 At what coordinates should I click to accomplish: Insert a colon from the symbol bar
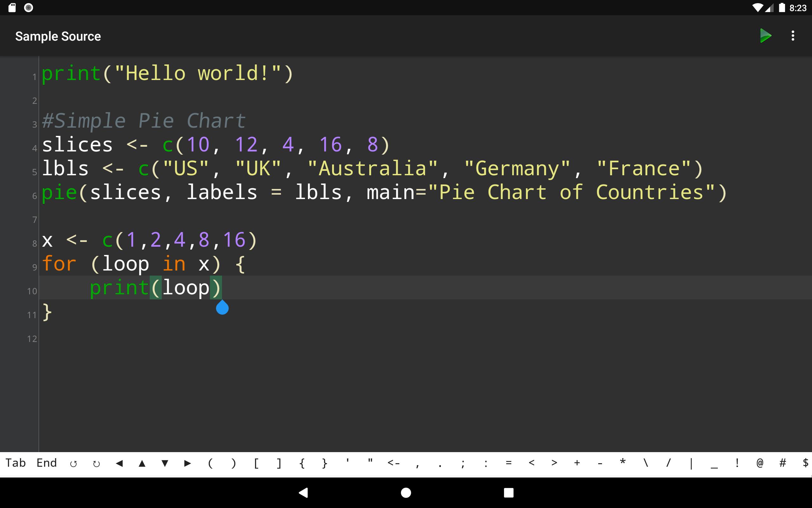coord(486,464)
